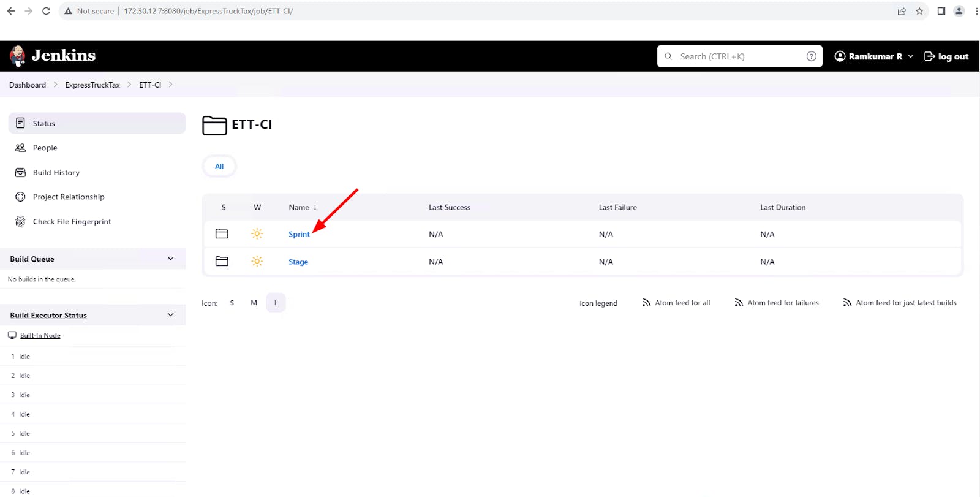Image resolution: width=980 pixels, height=497 pixels.
Task: Click the Built-In Node computer icon
Action: click(12, 335)
